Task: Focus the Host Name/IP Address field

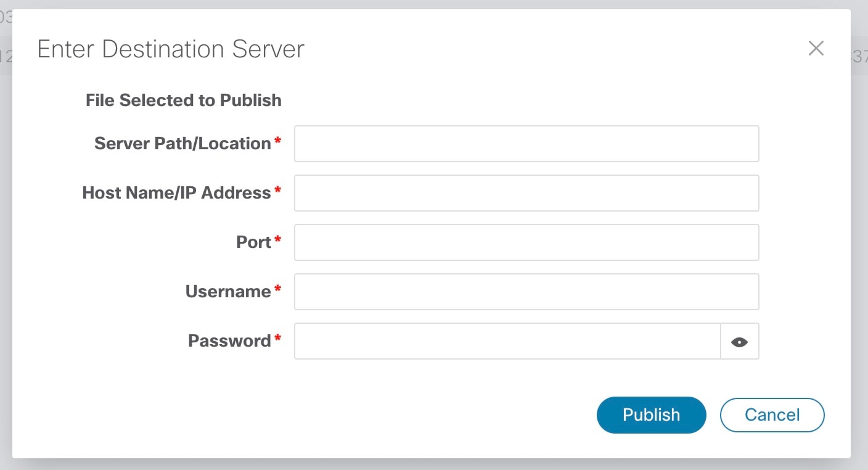Action: 526,193
